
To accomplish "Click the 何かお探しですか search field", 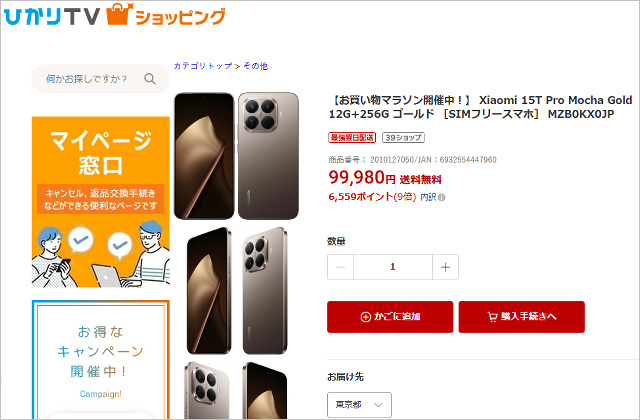I will tap(100, 79).
